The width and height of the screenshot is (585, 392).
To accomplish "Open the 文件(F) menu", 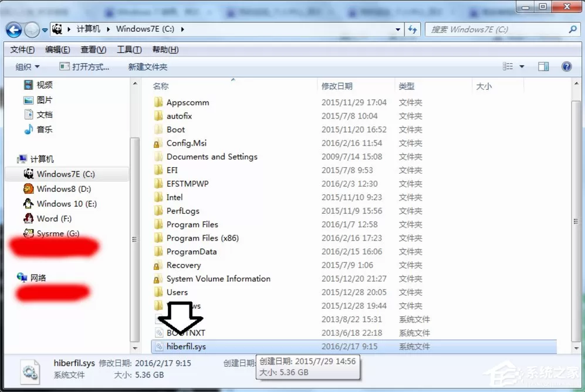I will pos(22,50).
